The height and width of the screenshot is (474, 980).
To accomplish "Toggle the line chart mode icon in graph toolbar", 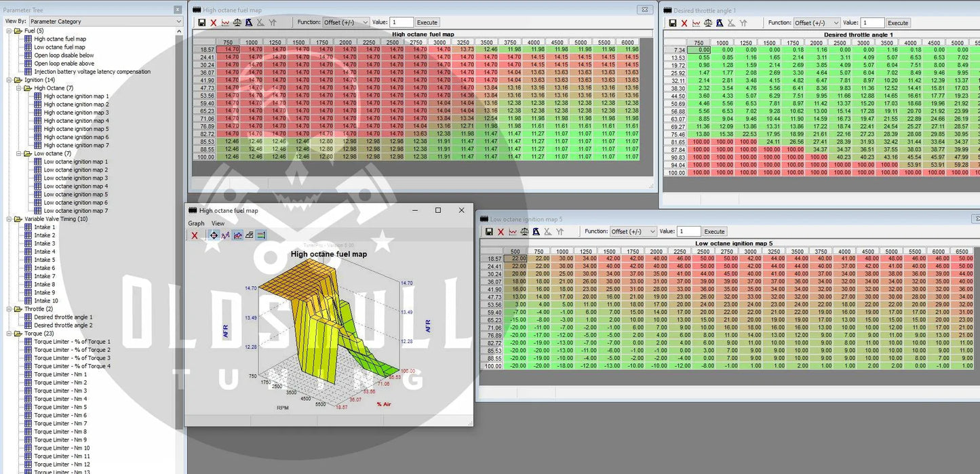I will tap(238, 235).
